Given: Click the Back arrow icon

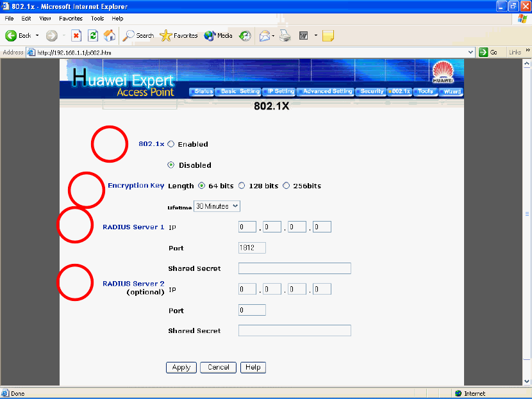Looking at the screenshot, I should point(11,36).
